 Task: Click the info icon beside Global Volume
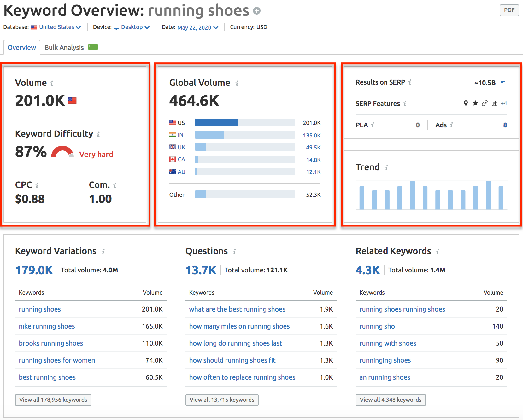pyautogui.click(x=237, y=83)
